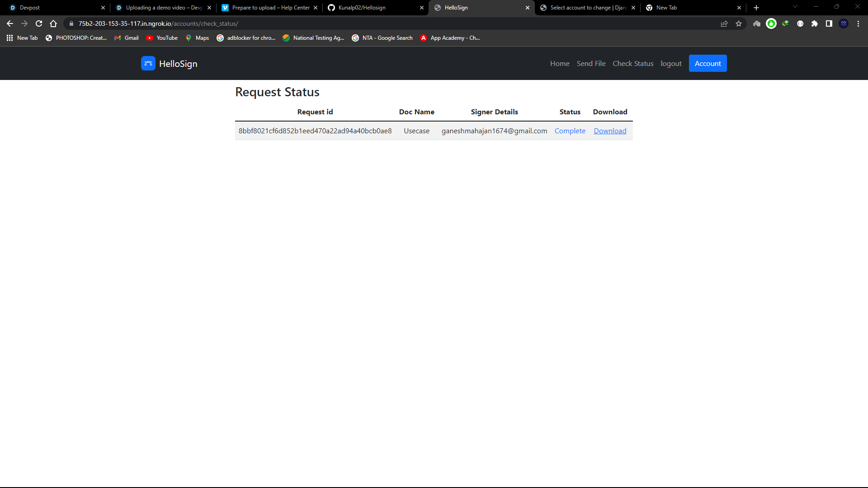This screenshot has width=868, height=488.
Task: Open YouTube bookmark
Action: click(x=162, y=38)
